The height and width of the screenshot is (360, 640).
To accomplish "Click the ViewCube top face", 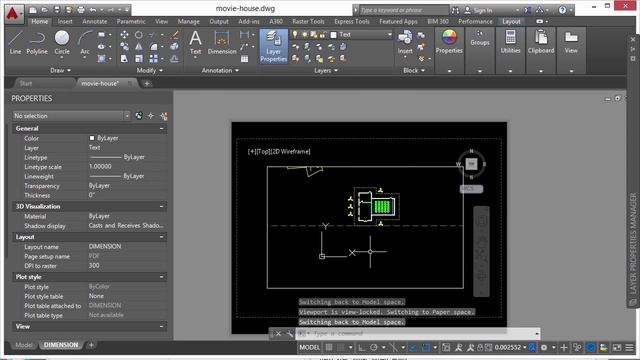I will pyautogui.click(x=471, y=164).
